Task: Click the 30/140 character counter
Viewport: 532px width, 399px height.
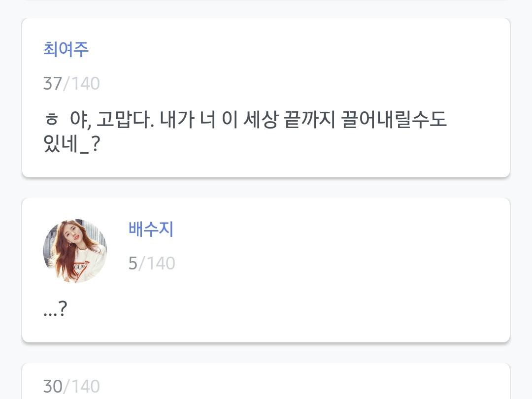Action: coord(71,386)
